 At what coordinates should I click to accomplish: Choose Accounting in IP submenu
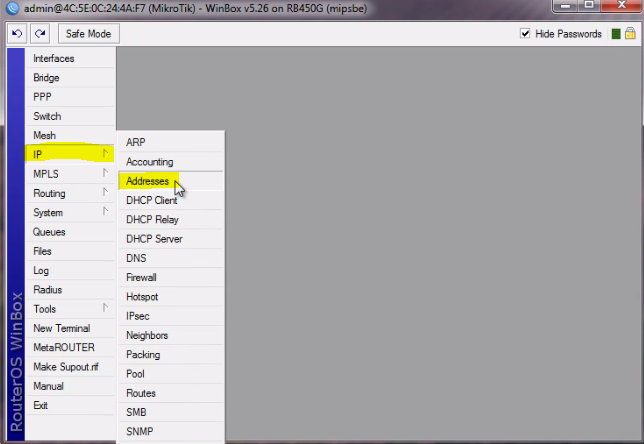[x=171, y=161]
